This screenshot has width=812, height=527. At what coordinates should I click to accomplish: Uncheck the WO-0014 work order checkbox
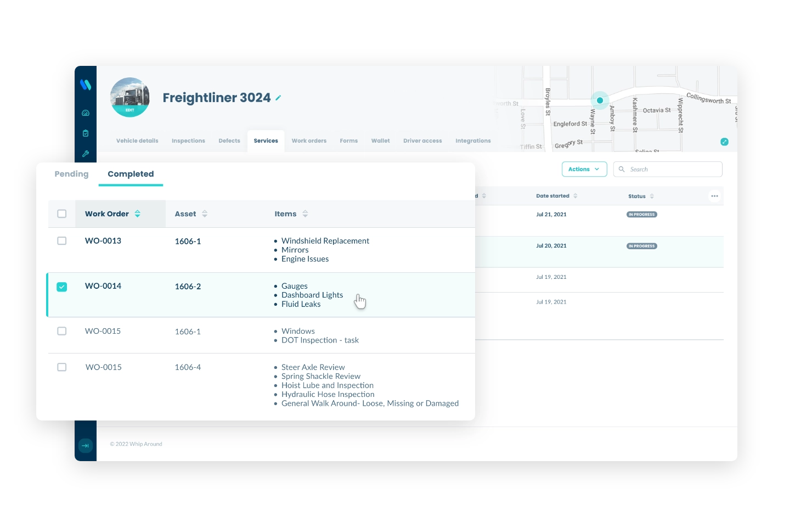(61, 287)
